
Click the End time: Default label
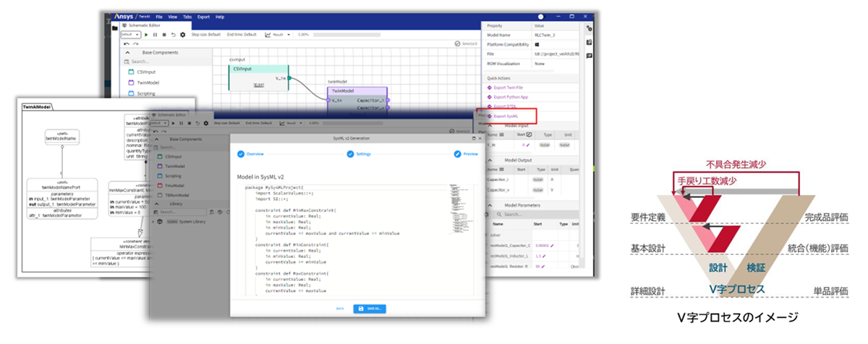click(x=241, y=34)
